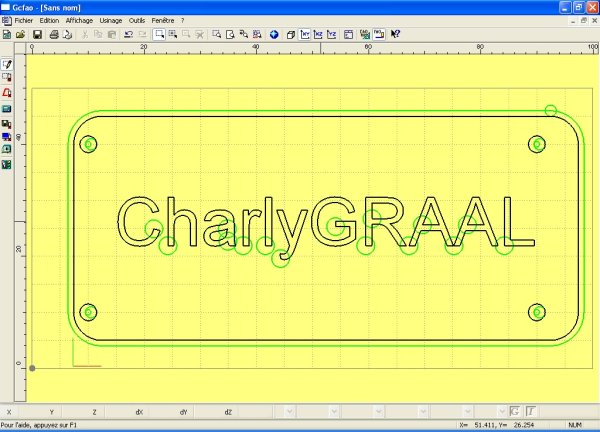Expand the fourth bottom-bar dropdown
Screen dimensions: 600x432
pos(423,412)
